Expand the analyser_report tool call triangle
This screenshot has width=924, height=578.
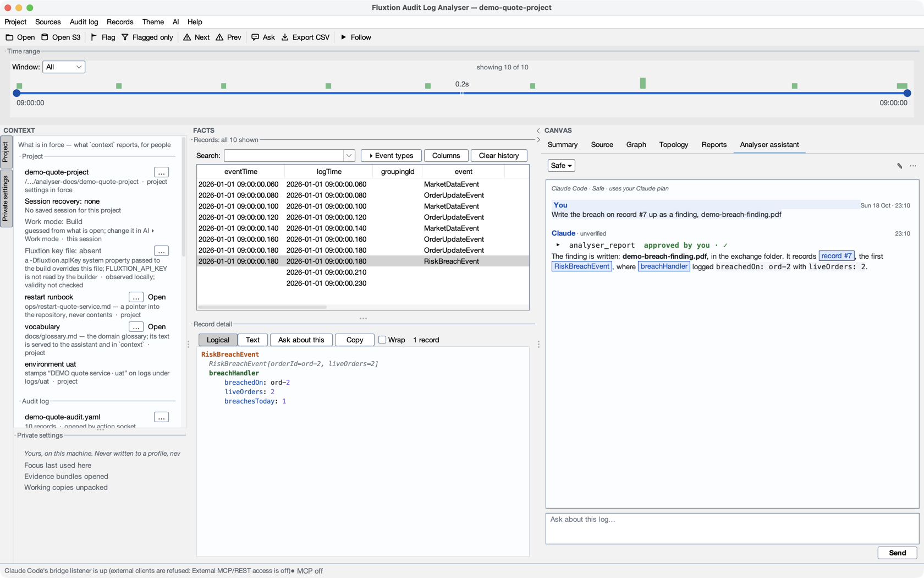pyautogui.click(x=558, y=245)
